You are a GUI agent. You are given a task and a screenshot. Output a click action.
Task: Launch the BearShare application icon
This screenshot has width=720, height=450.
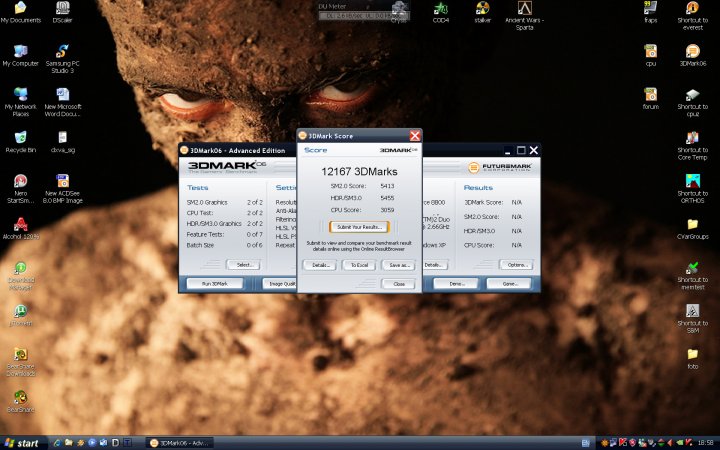[x=21, y=402]
